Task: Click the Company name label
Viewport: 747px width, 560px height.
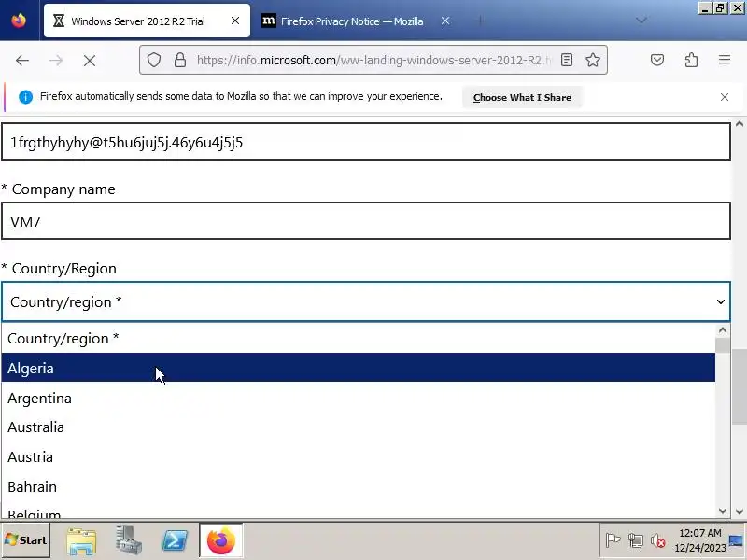Action: [63, 189]
